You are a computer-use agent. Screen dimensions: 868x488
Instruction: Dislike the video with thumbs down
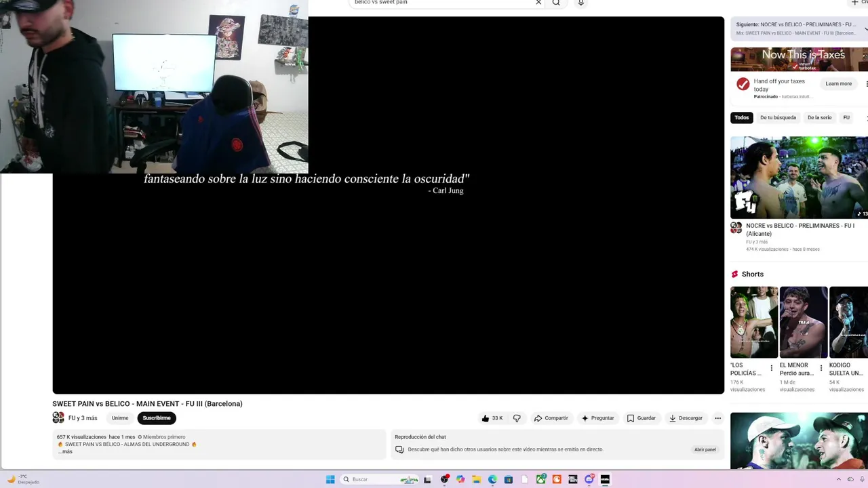pos(517,418)
